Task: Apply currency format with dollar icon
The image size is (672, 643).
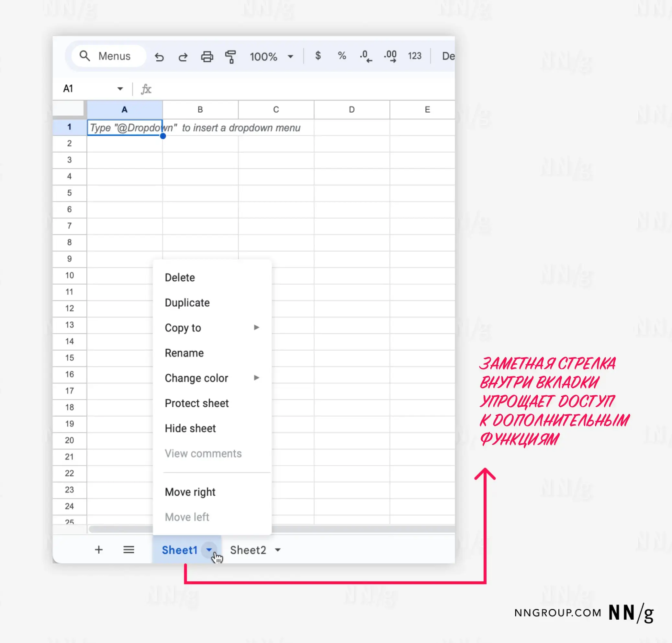Action: [x=318, y=56]
